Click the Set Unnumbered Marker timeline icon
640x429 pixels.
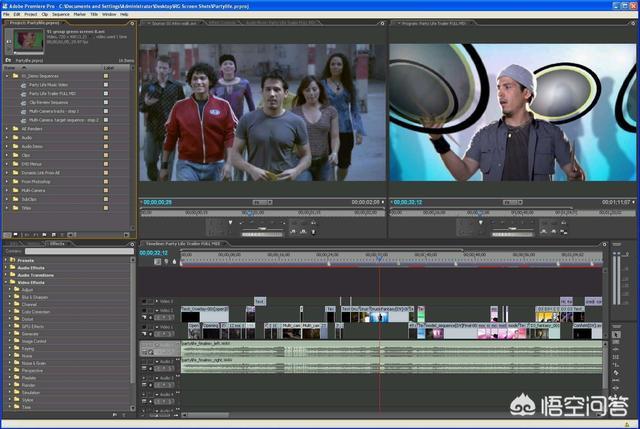click(175, 261)
